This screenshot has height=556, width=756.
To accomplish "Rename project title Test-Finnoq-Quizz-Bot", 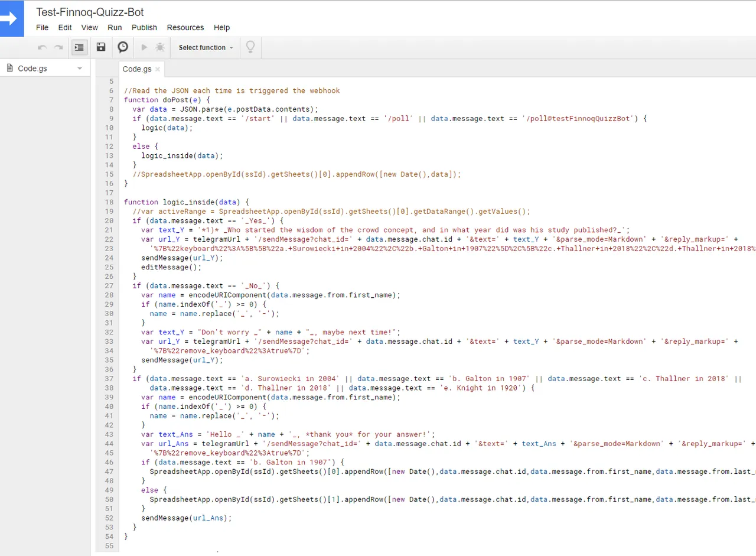I will [x=90, y=12].
